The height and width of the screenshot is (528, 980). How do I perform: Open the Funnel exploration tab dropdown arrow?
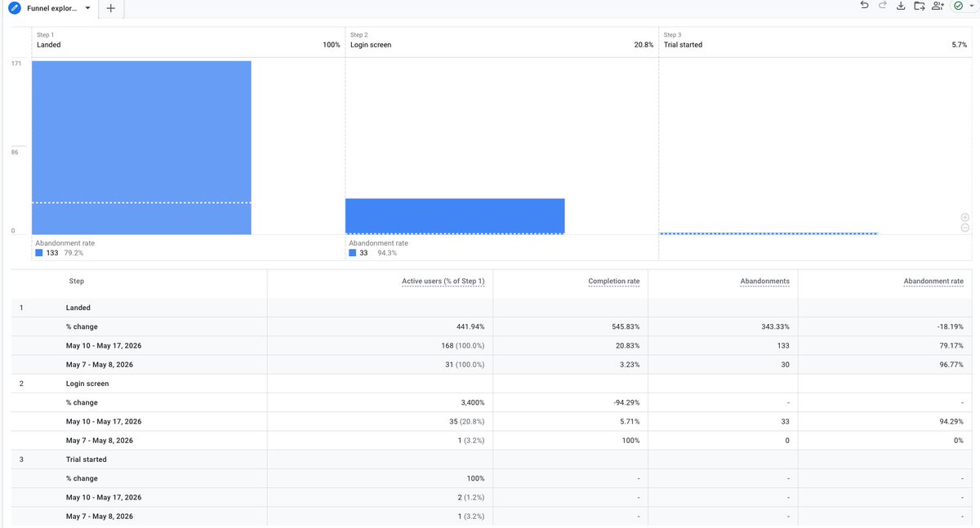(x=87, y=8)
